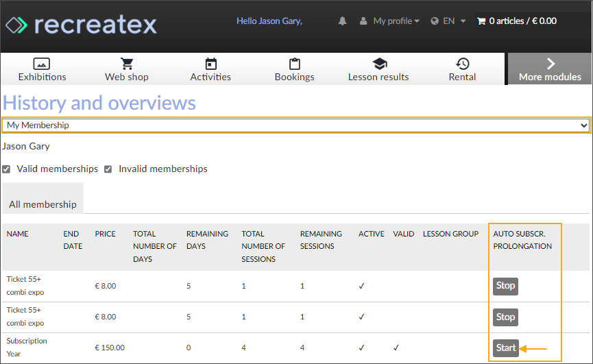The image size is (593, 364).
Task: Expand More modules menu
Action: 550,69
